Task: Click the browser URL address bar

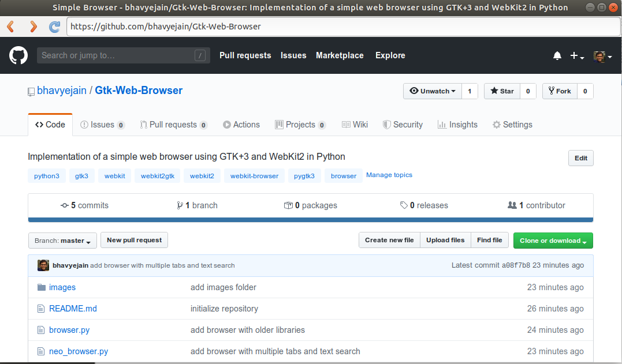Action: [x=343, y=27]
